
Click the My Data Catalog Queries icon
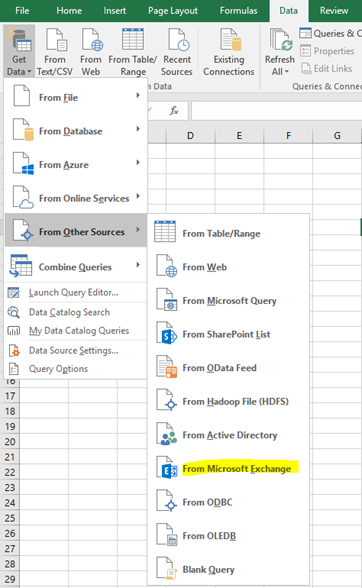pos(14,330)
